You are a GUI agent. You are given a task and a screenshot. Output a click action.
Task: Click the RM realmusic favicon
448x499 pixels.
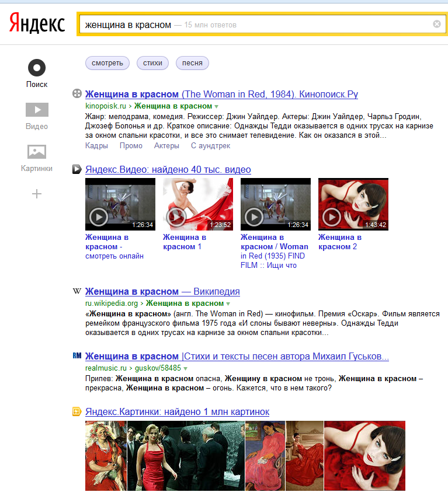77,355
